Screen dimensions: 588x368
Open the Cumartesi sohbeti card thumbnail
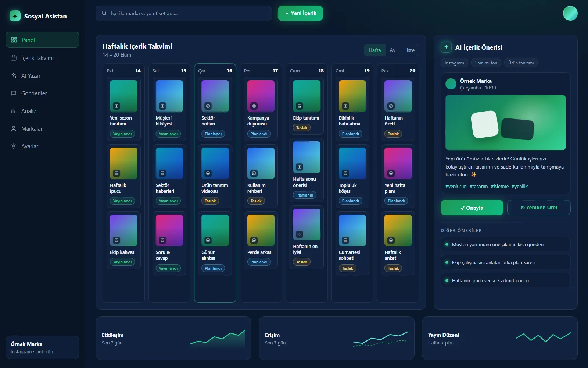352,230
